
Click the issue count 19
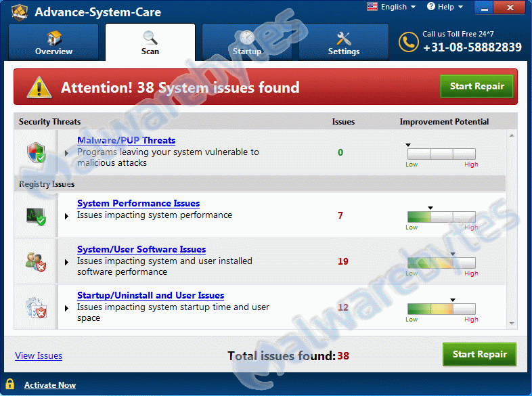343,261
